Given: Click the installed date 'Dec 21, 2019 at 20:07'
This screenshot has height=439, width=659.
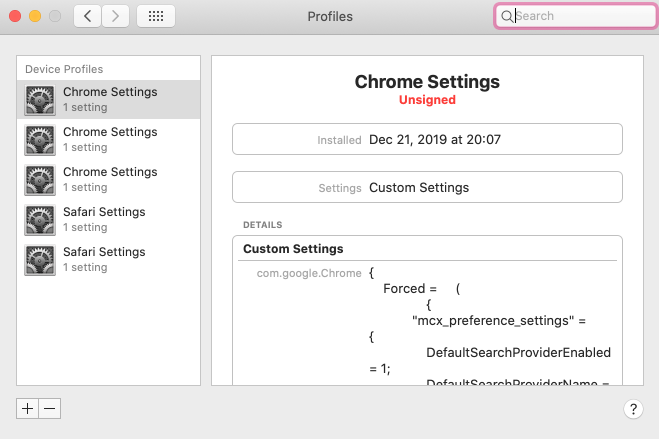Looking at the screenshot, I should (x=435, y=139).
